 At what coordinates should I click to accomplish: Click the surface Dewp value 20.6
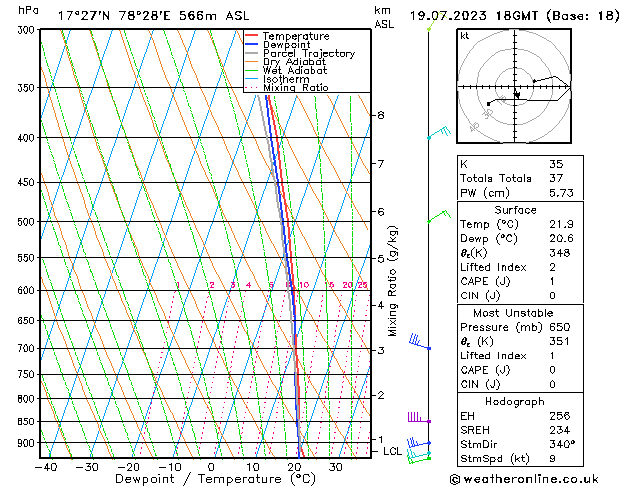pos(562,239)
